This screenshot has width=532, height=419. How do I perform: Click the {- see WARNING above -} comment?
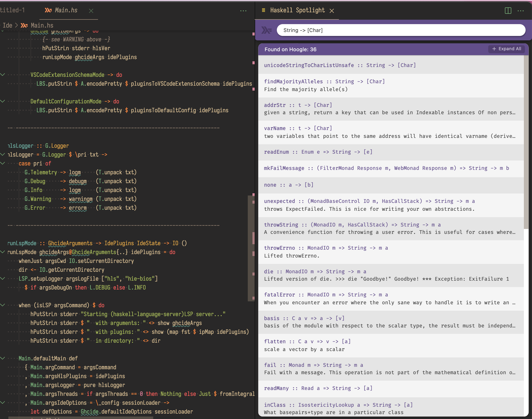76,39
